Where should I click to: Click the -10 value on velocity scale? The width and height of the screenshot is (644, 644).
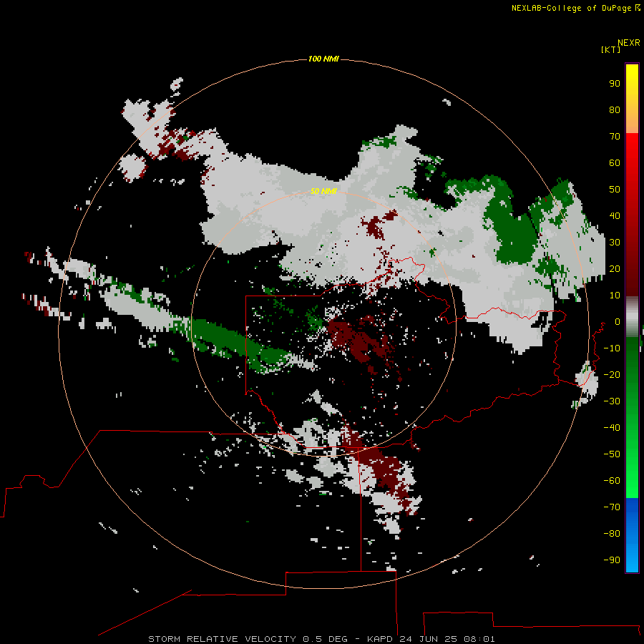(612, 348)
